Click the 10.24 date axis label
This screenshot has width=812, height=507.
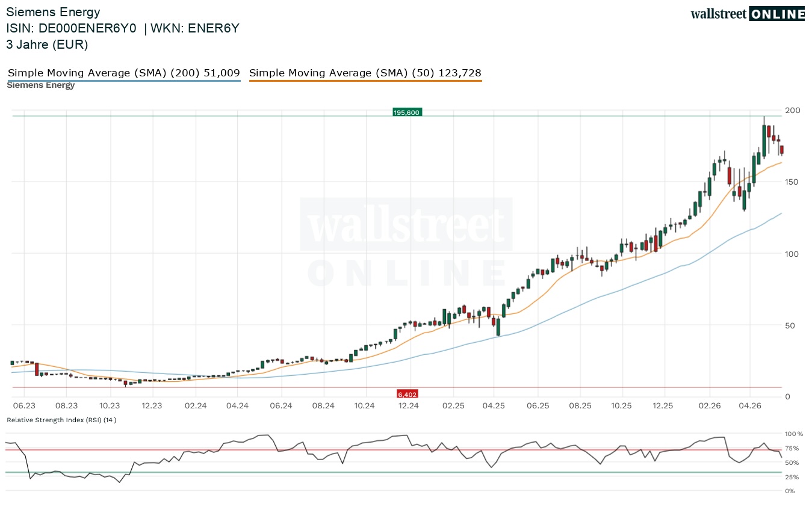coord(365,406)
